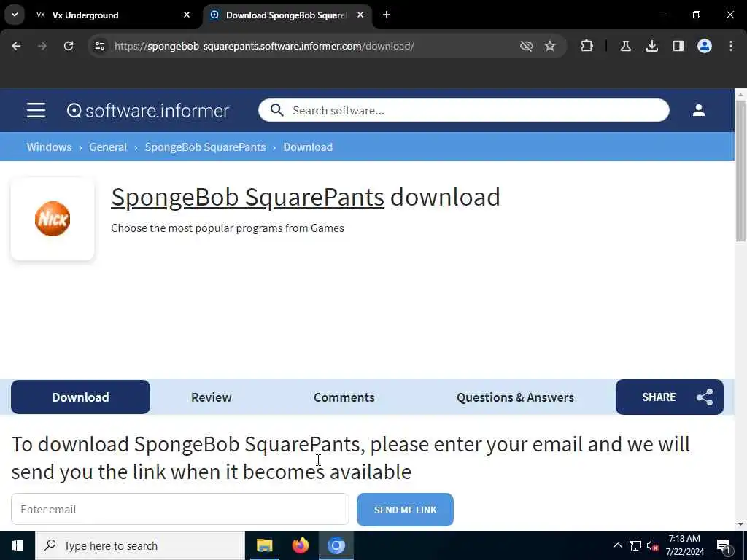The height and width of the screenshot is (560, 747).
Task: Open the SpongeBob SquarePants title link
Action: click(x=247, y=197)
